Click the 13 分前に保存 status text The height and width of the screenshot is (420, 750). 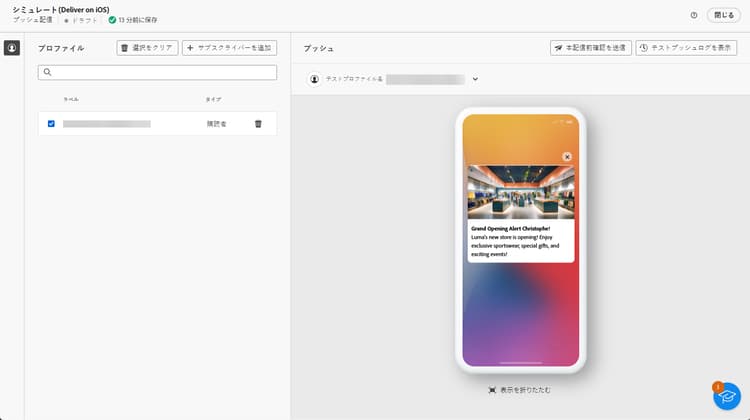click(x=138, y=20)
